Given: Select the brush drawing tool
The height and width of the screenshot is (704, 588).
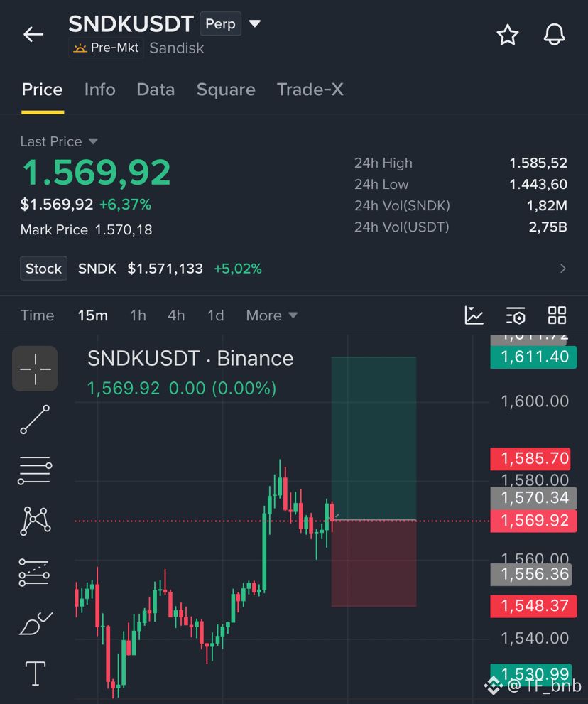Looking at the screenshot, I should tap(36, 623).
